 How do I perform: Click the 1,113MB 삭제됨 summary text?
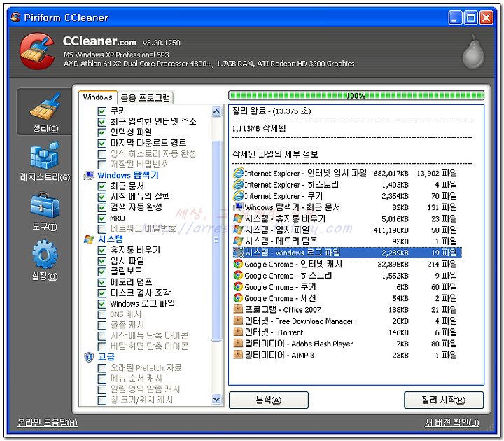pyautogui.click(x=259, y=129)
